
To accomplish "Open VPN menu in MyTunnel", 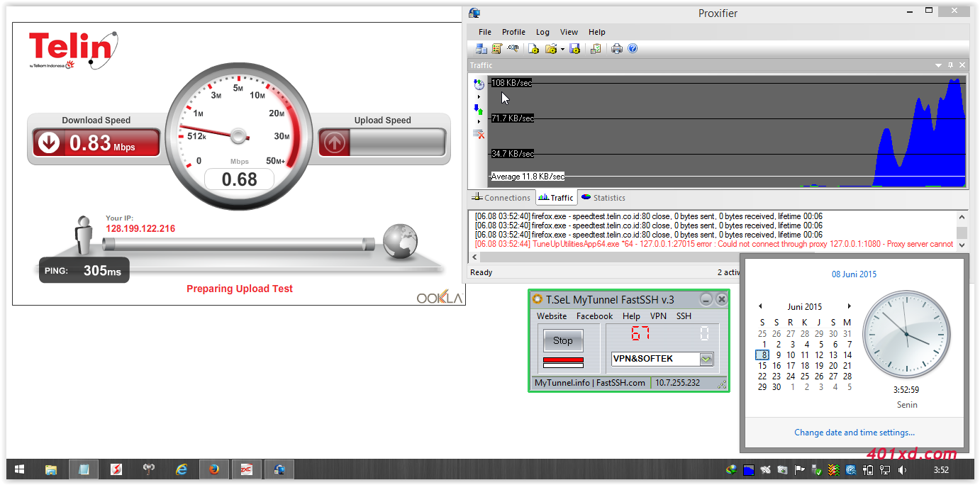I will pos(658,316).
